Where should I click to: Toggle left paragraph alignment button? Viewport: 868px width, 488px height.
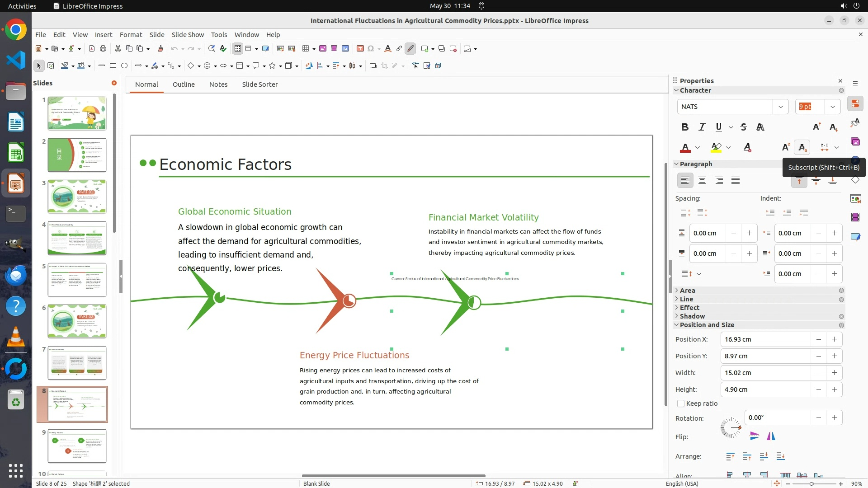pyautogui.click(x=685, y=181)
